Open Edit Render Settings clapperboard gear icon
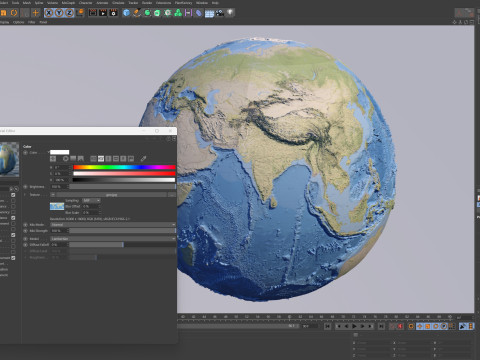This screenshot has height=360, width=480. pos(113,13)
